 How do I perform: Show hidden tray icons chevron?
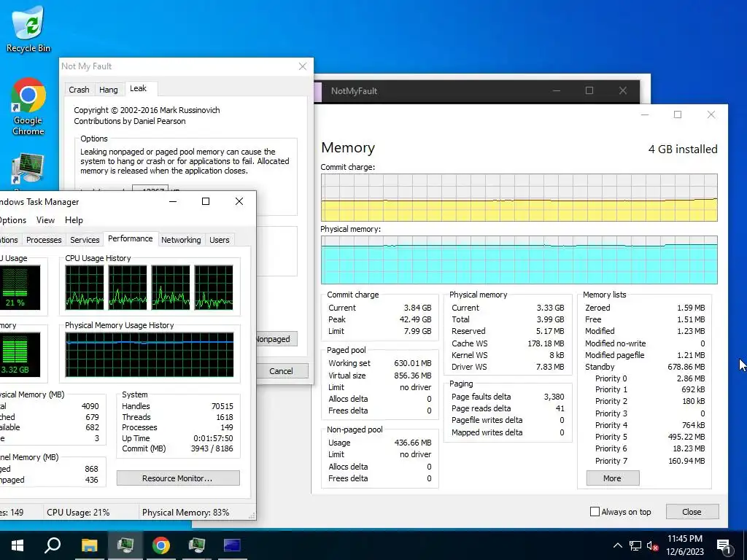tap(617, 545)
